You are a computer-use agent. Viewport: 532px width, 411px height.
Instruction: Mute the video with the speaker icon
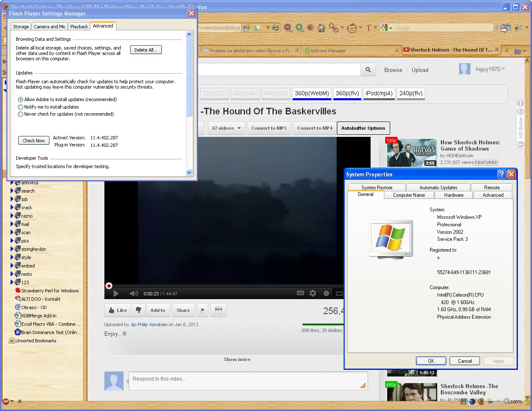point(134,294)
